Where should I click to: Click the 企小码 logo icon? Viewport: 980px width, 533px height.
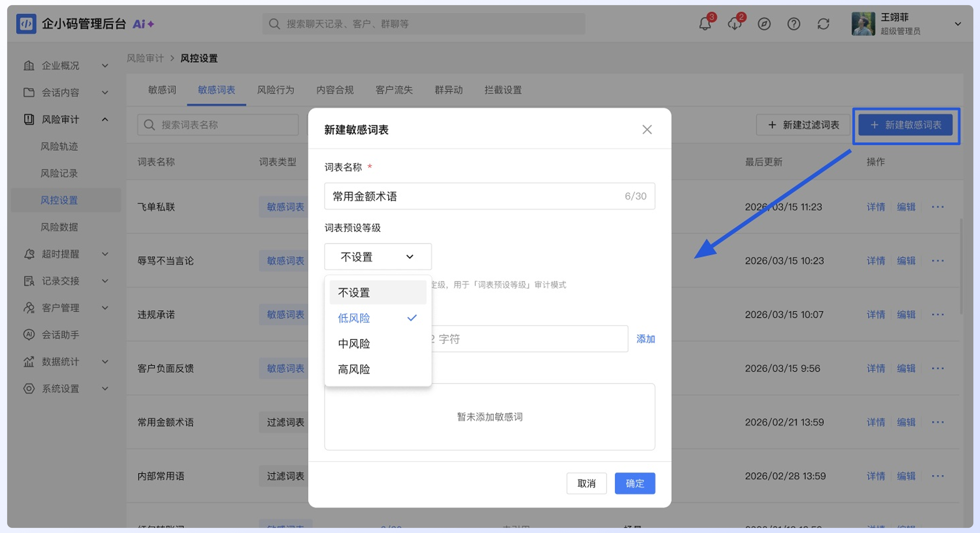tap(26, 23)
